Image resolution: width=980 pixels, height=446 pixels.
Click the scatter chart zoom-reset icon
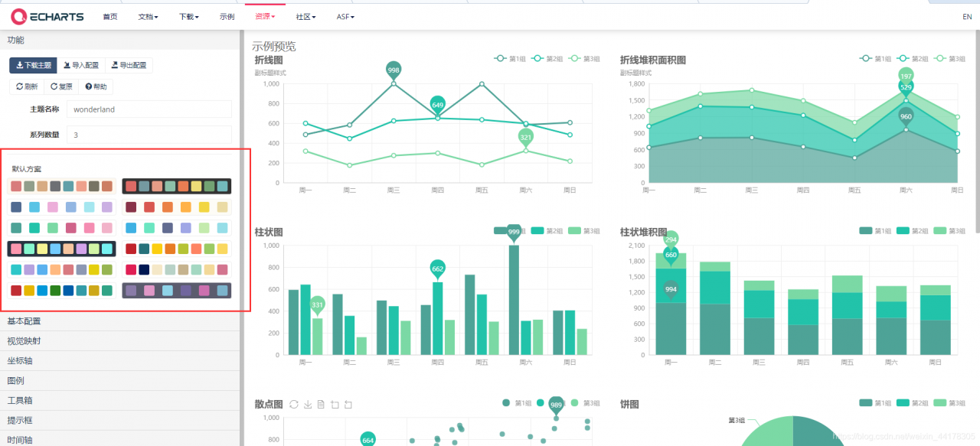pos(348,404)
